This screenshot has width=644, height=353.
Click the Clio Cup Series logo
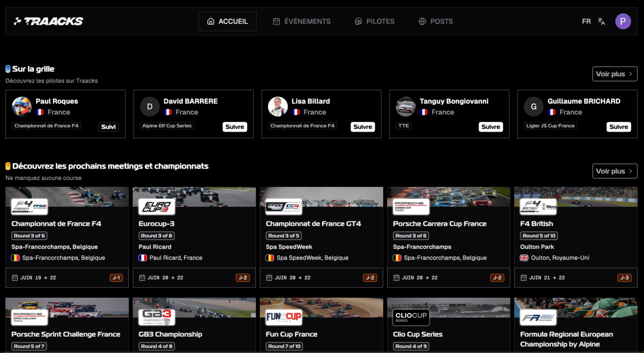[x=411, y=317]
